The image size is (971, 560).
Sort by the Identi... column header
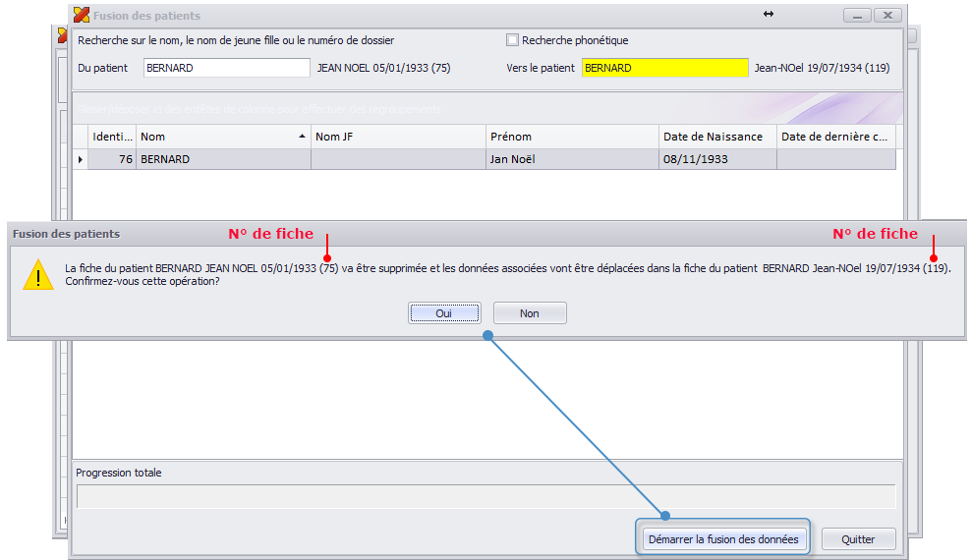click(x=112, y=137)
